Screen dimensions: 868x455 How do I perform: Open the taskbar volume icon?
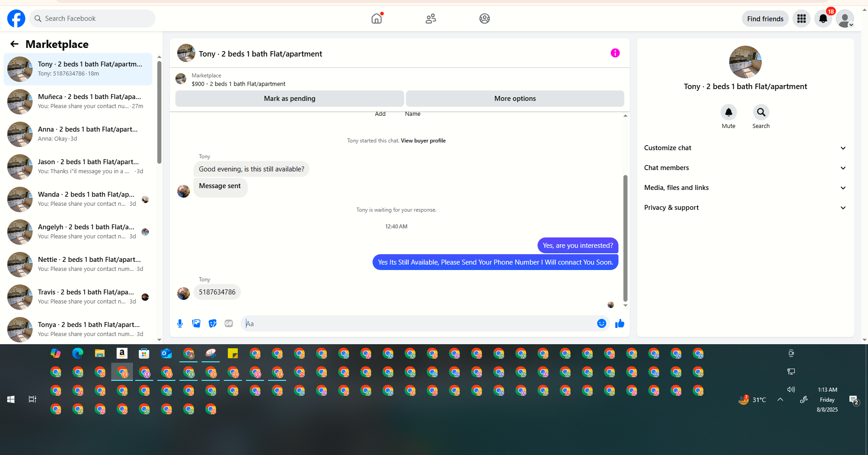click(x=791, y=389)
